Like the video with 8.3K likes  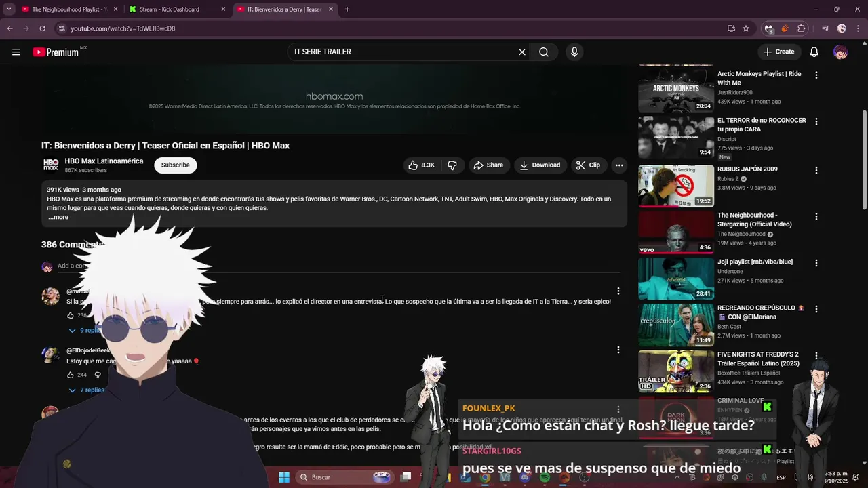point(420,165)
